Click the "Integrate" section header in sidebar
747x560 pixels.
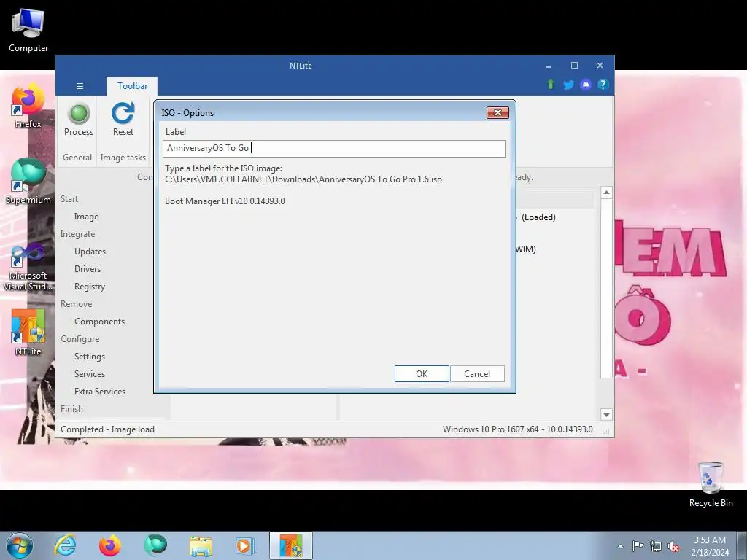[x=77, y=234]
